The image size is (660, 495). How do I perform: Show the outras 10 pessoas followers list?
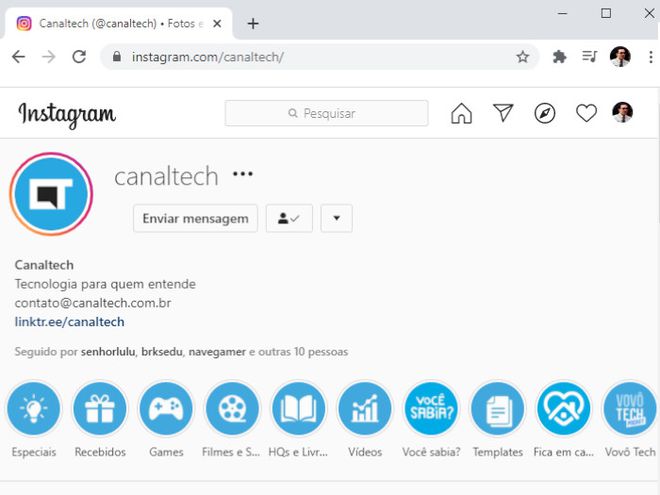tap(303, 352)
